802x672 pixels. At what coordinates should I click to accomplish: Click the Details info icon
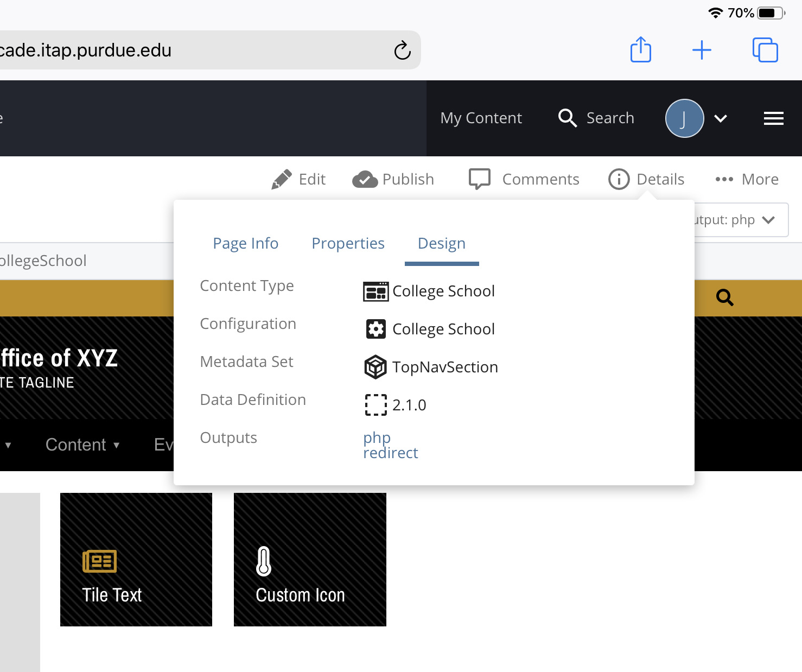619,179
